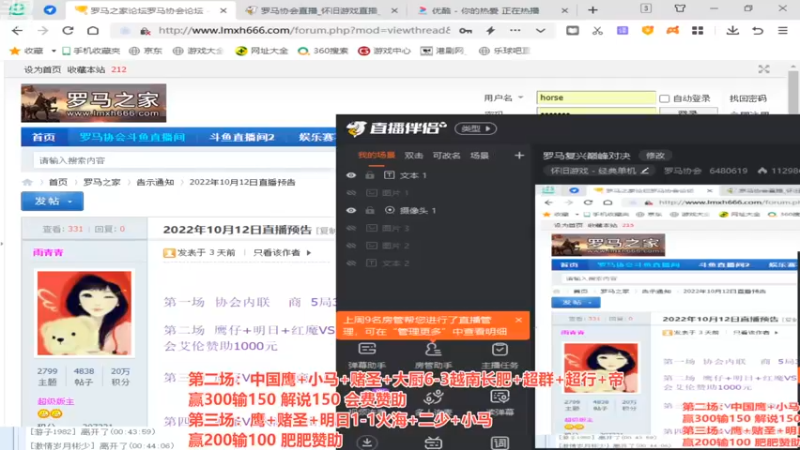Expand 只看该作者 arrow beside post date

(x=309, y=253)
